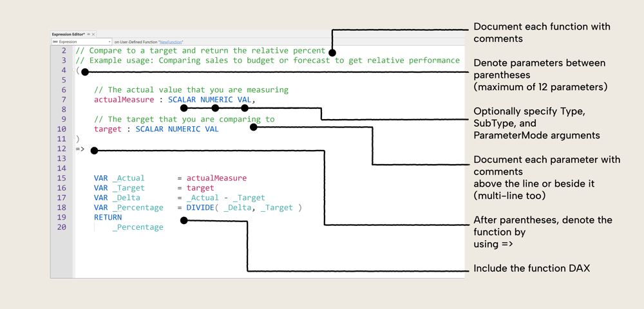Click the 'Include the function DAX' annotation
644x309 pixels.
coord(531,268)
